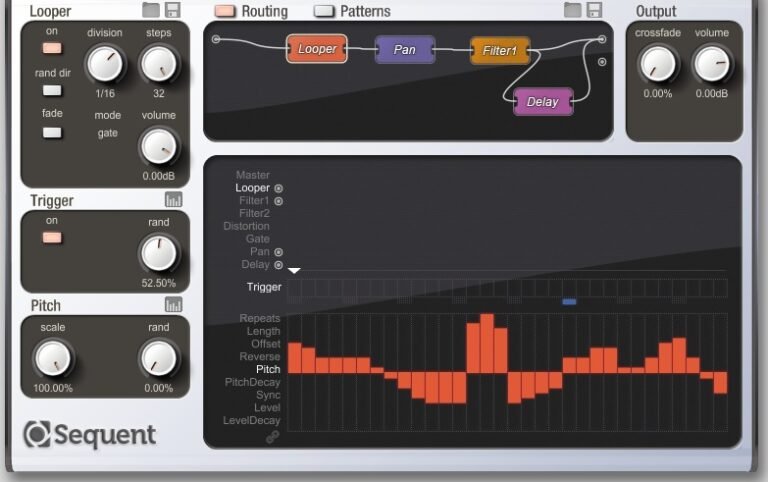Adjust Pitch rand knob
Image resolution: width=768 pixels, height=482 pixels.
159,359
